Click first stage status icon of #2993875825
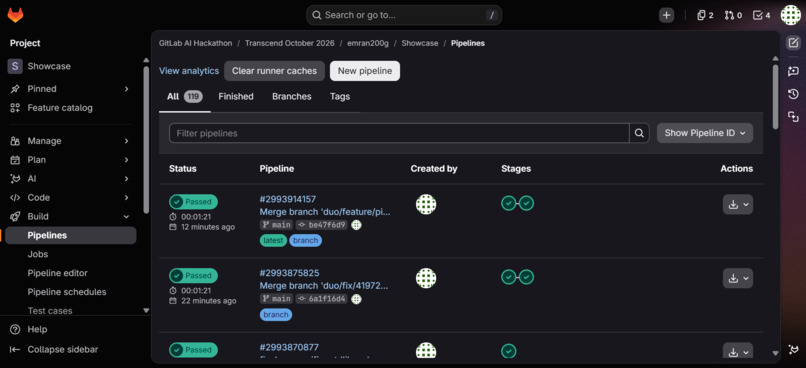This screenshot has width=806, height=368. tap(508, 277)
